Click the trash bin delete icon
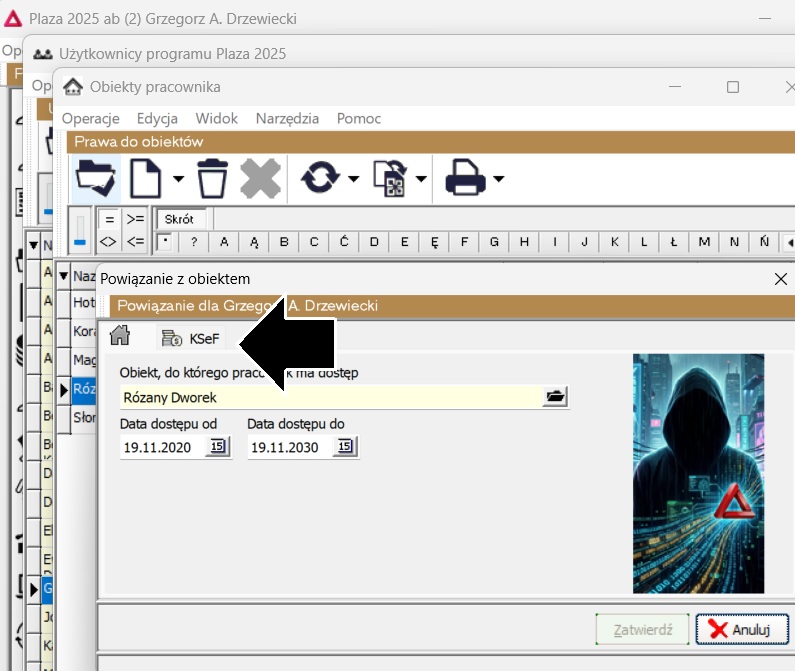The width and height of the screenshot is (795, 671). click(212, 179)
